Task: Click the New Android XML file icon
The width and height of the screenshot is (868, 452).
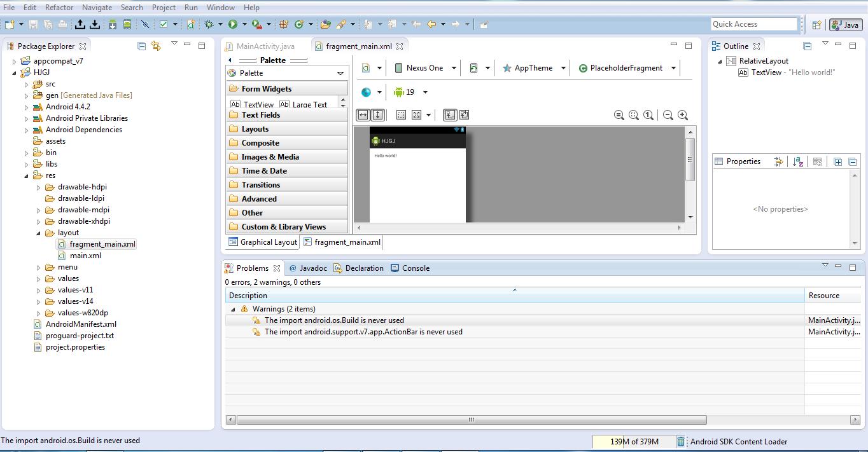Action: pos(190,24)
